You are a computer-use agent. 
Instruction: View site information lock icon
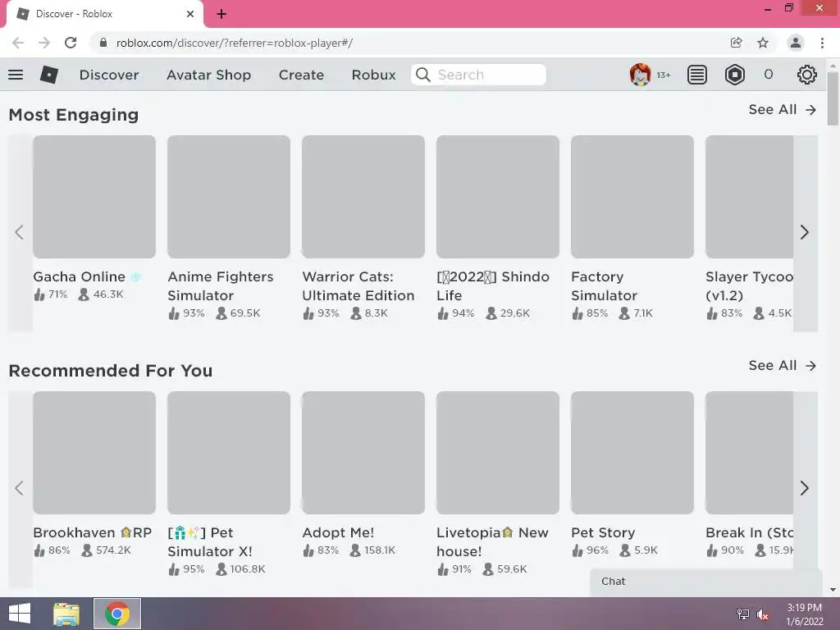103,43
